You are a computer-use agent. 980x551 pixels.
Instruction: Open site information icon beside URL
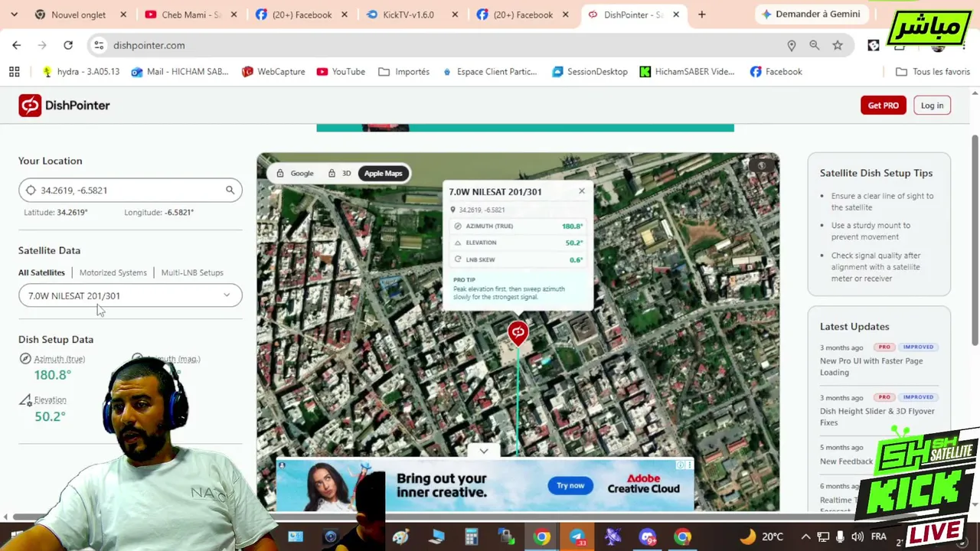[99, 45]
